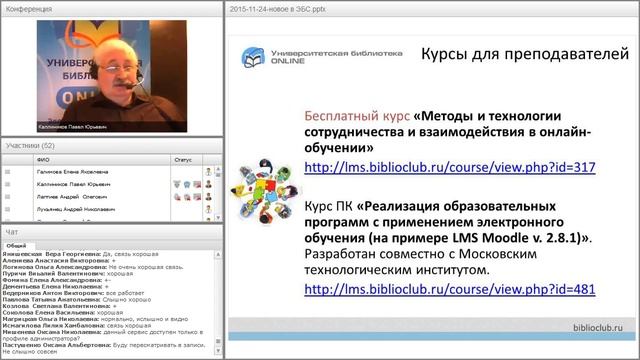Click the chat message from Дементьева Елена Николаевна
The height and width of the screenshot is (360, 640).
[x=56, y=287]
